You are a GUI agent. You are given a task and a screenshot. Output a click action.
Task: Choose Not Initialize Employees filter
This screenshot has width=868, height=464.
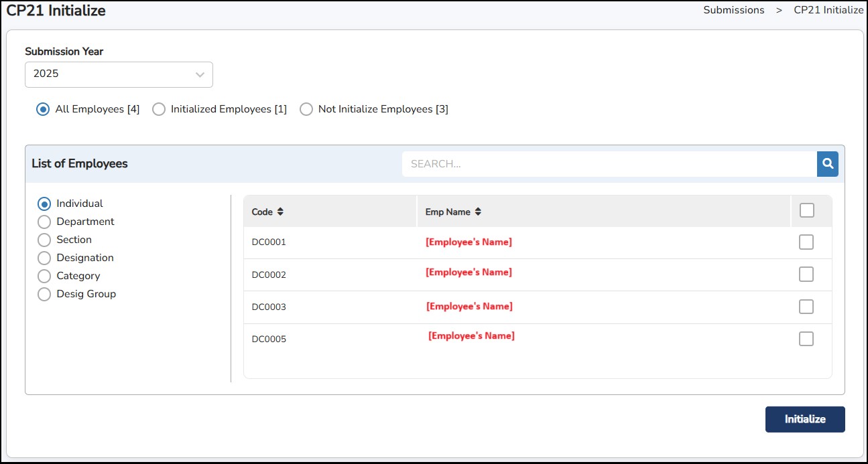tap(306, 109)
